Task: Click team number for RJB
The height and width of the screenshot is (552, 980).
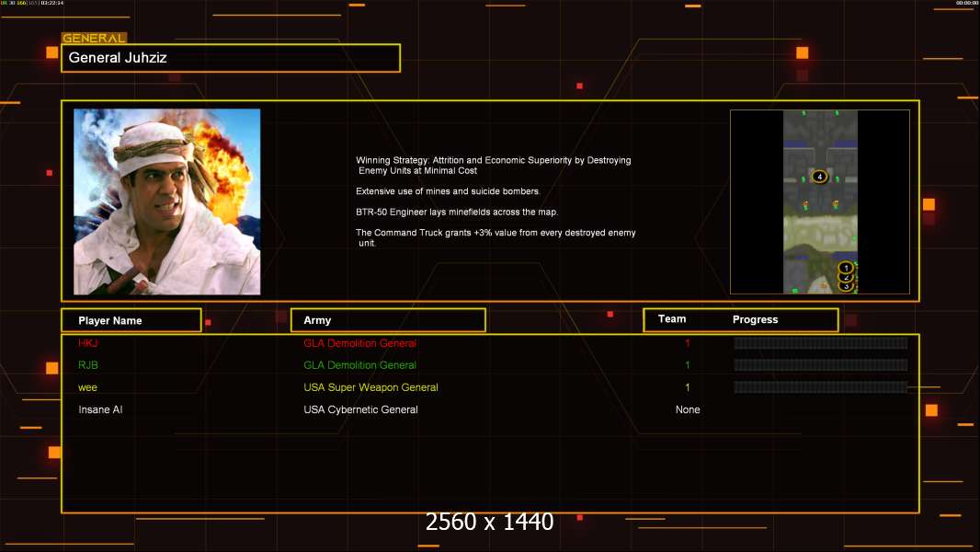Action: pos(688,365)
